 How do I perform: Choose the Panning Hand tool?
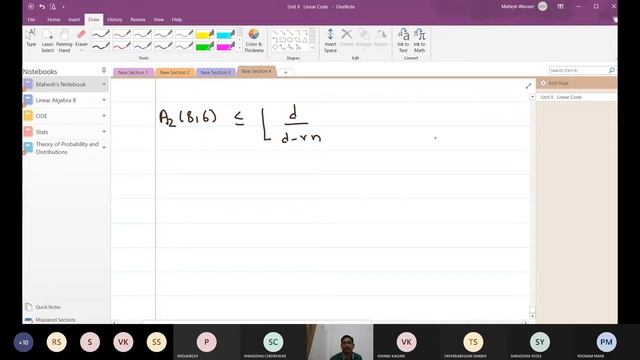(x=64, y=41)
